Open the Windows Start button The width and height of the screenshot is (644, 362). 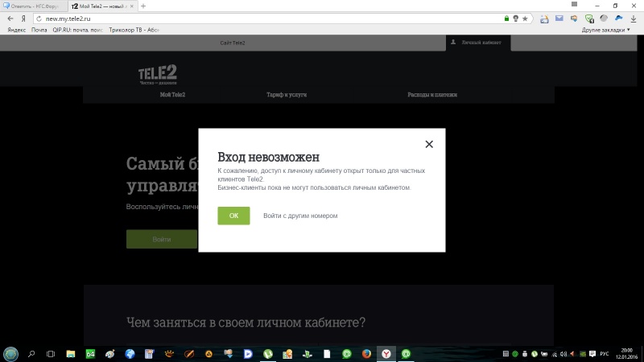[x=10, y=353]
